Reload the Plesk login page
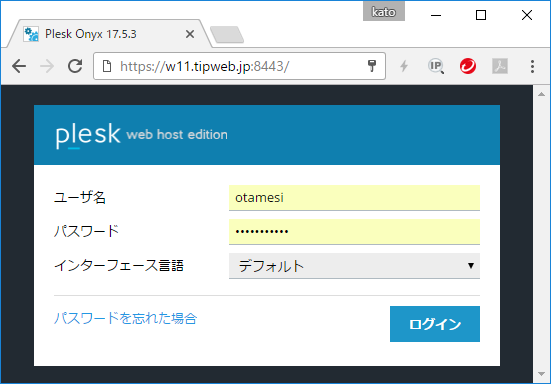551x384 pixels. (x=75, y=66)
